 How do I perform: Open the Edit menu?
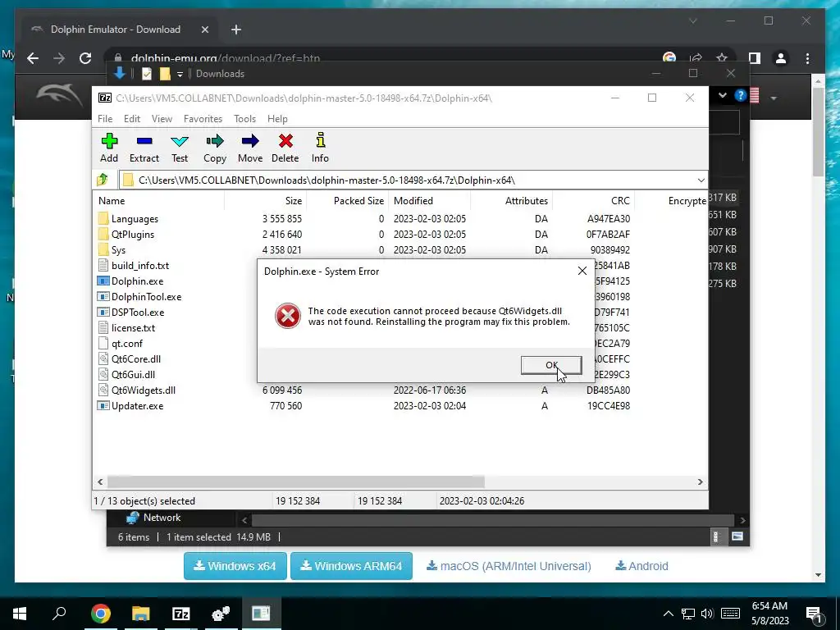[x=132, y=119]
